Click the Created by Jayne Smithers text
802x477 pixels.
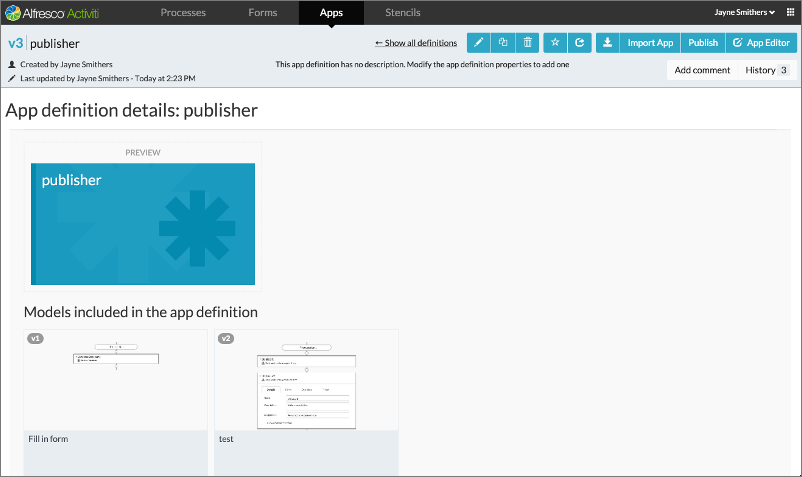coord(66,64)
